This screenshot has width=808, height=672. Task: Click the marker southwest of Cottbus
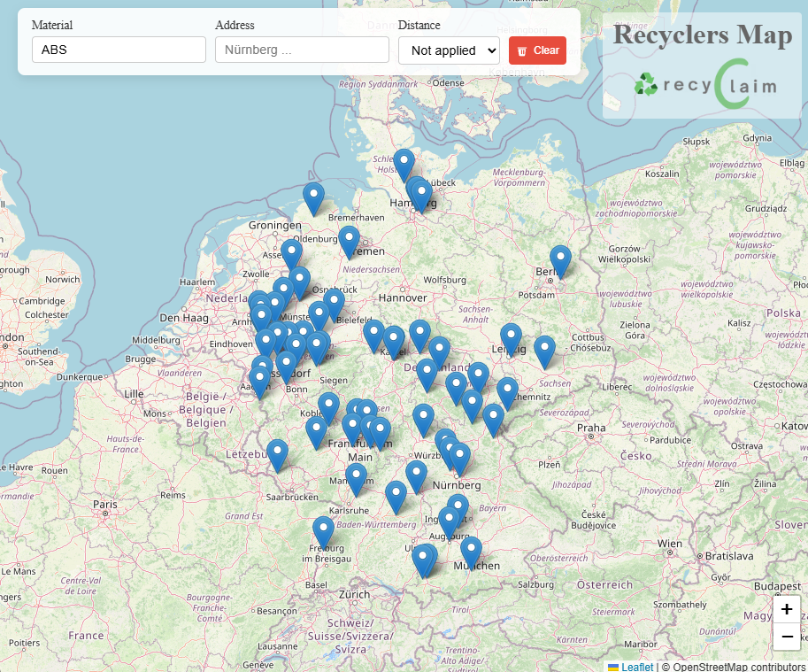click(544, 352)
